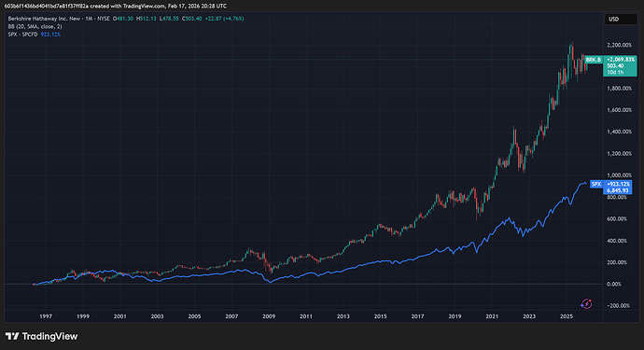Click the 923.12% value in the SPX legend
This screenshot has width=644, height=350.
click(50, 35)
